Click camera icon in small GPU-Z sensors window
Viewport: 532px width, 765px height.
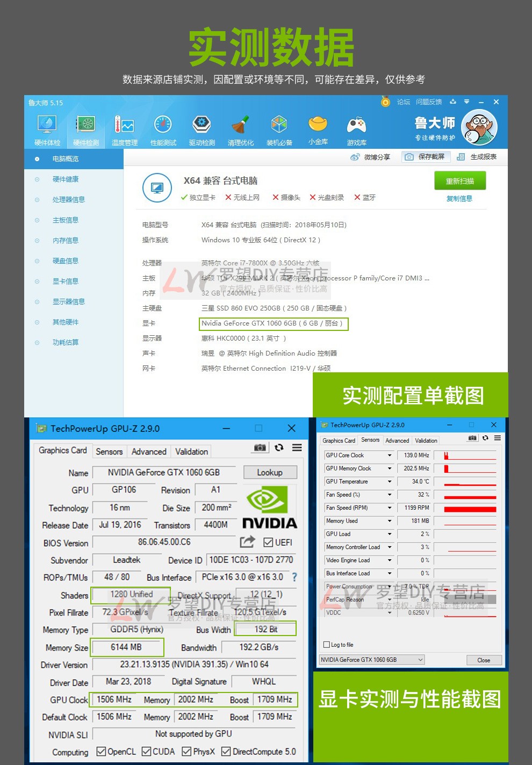point(472,438)
